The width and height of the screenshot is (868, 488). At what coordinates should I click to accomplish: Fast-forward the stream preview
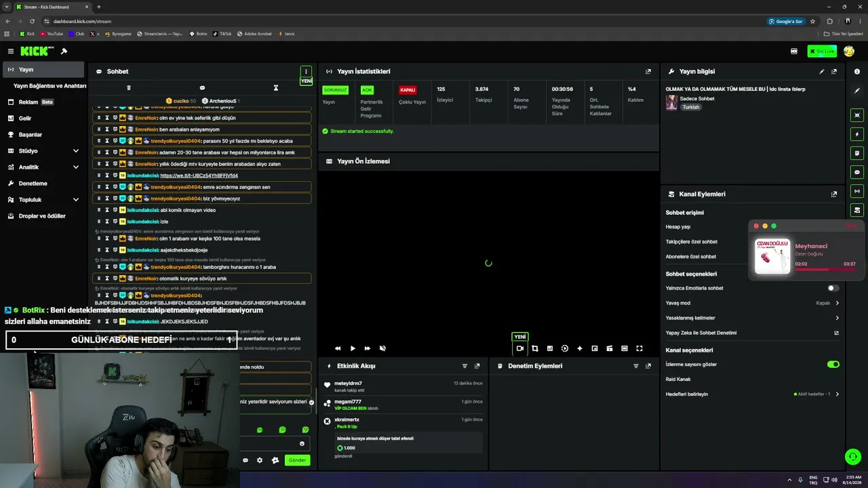point(368,348)
